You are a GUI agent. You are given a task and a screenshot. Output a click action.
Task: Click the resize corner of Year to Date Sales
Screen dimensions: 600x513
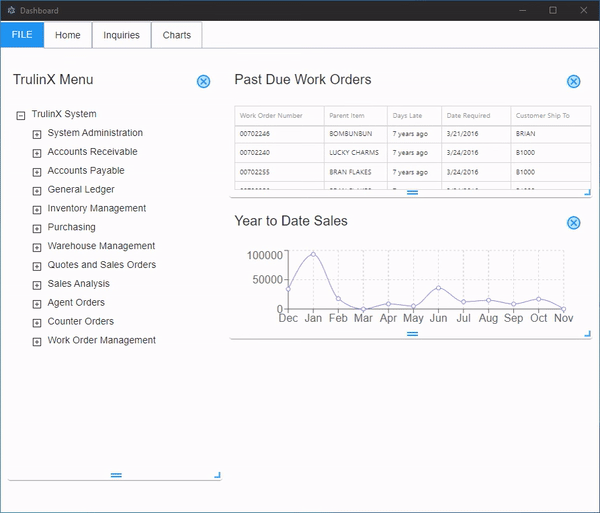(x=587, y=334)
